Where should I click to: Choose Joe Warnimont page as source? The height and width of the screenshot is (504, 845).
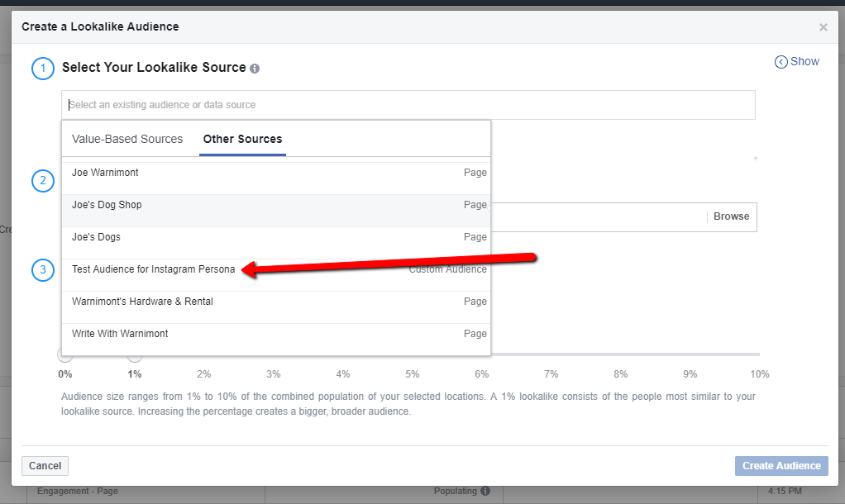click(276, 178)
